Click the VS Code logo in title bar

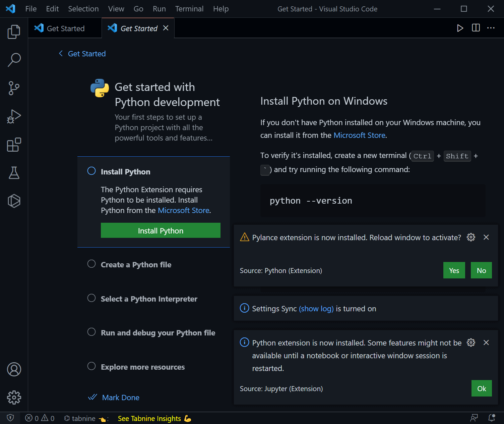coord(10,9)
